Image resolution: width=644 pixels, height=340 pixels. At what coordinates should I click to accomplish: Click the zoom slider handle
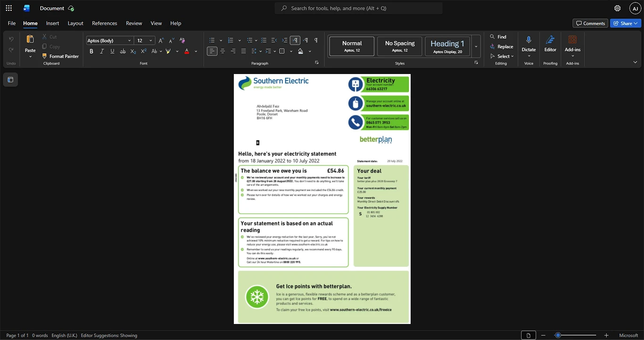pyautogui.click(x=558, y=335)
